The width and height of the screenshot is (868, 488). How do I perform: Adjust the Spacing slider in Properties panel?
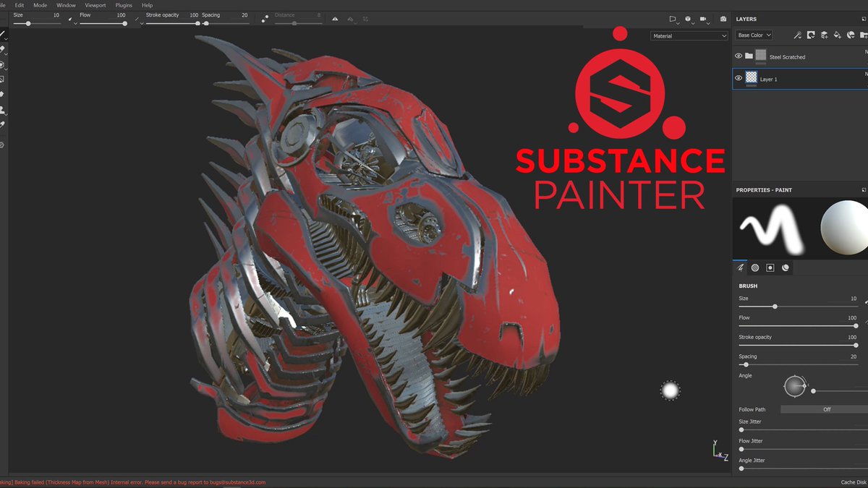(x=797, y=364)
